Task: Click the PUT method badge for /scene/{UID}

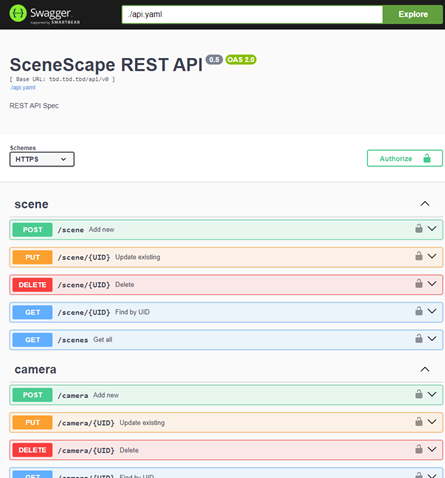Action: point(32,257)
